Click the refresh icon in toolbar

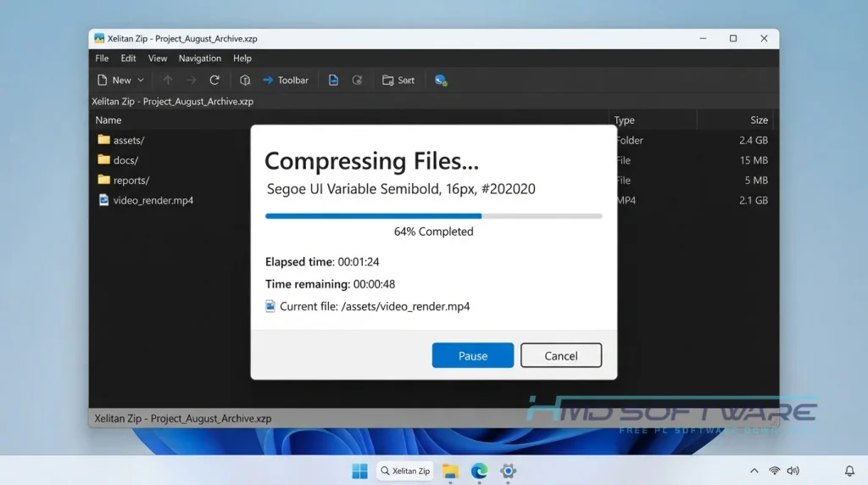click(214, 81)
